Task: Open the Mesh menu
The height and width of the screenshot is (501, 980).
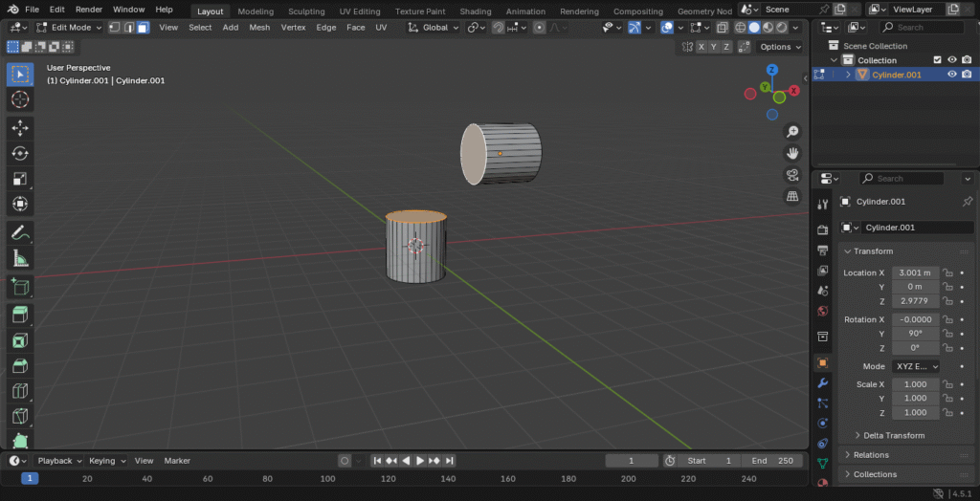Action: point(259,28)
